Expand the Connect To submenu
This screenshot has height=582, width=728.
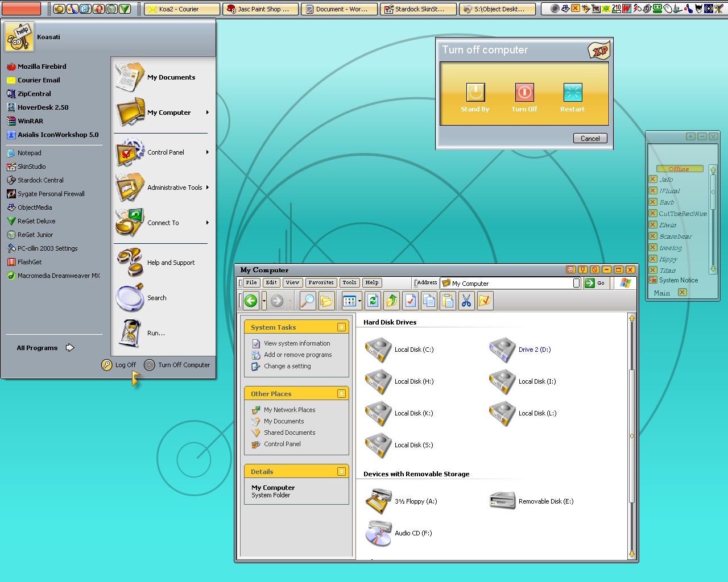(208, 223)
